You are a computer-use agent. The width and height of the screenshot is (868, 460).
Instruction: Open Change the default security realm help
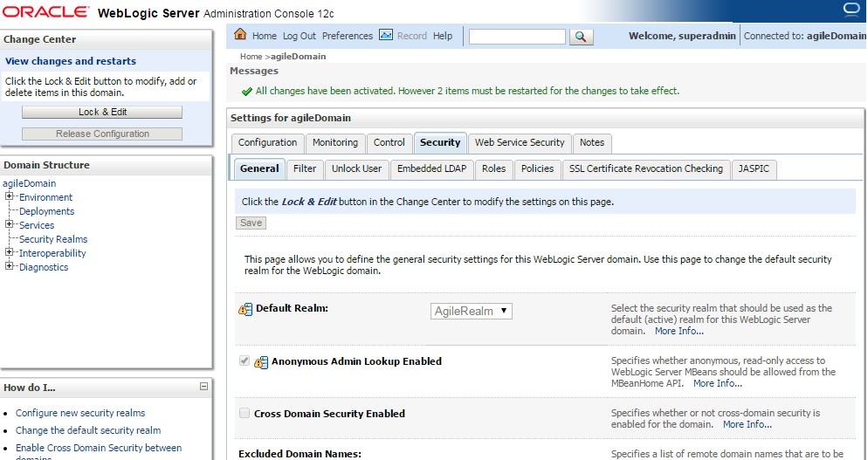pos(88,430)
